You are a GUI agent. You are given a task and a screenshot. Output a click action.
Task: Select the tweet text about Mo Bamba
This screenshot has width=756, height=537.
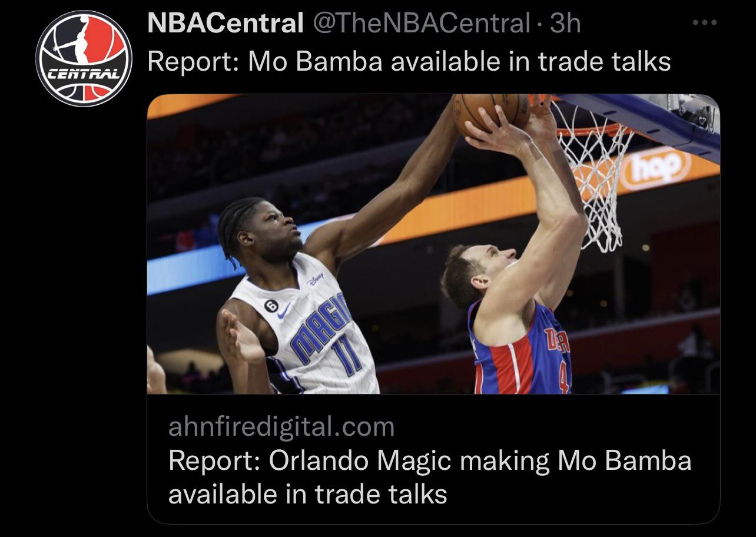pos(409,61)
